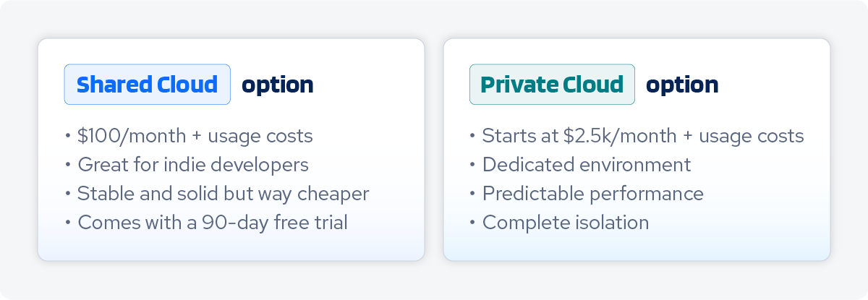Image resolution: width=868 pixels, height=300 pixels.
Task: Click the "Complete isolation" feature
Action: click(566, 222)
